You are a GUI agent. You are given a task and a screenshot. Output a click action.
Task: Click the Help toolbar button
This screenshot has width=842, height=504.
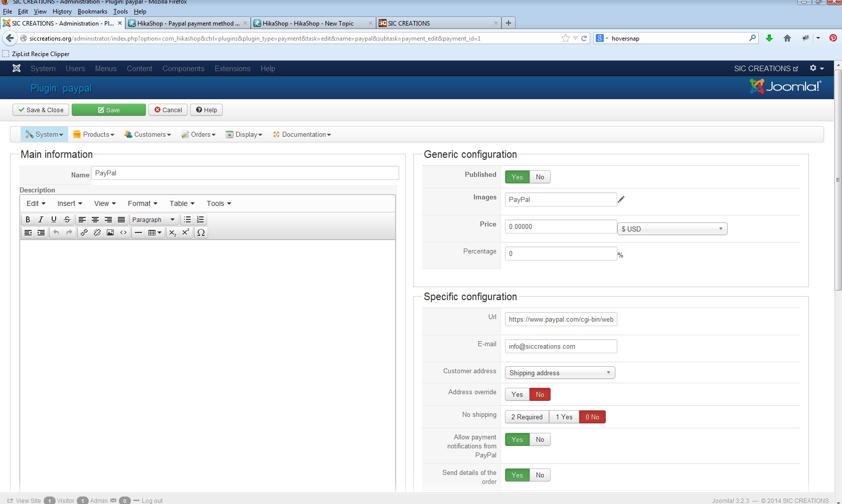[x=206, y=110]
